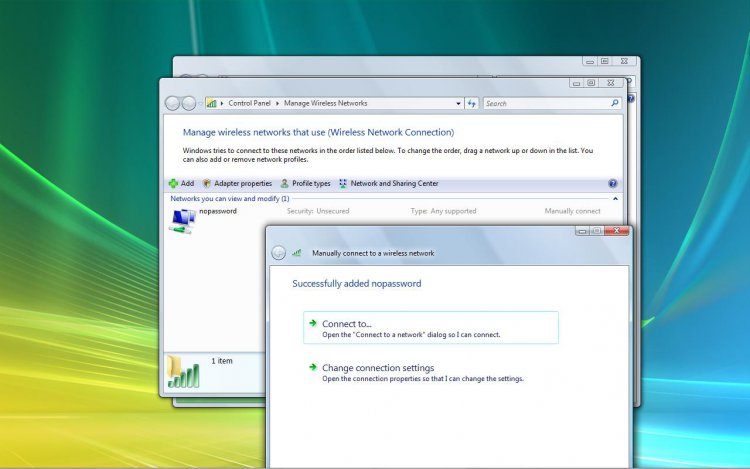Open Network and Sharing Center toolbar item

coord(388,183)
